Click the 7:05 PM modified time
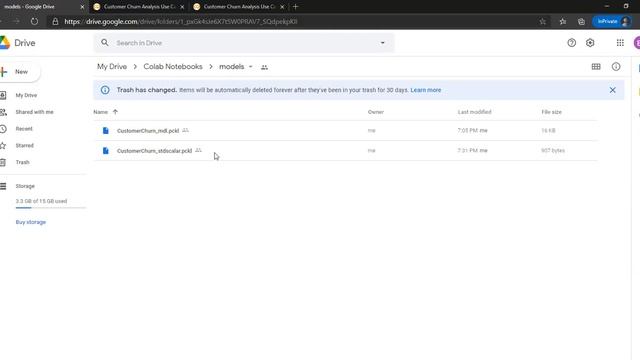Viewport: 640px width, 360px height. coord(473,131)
